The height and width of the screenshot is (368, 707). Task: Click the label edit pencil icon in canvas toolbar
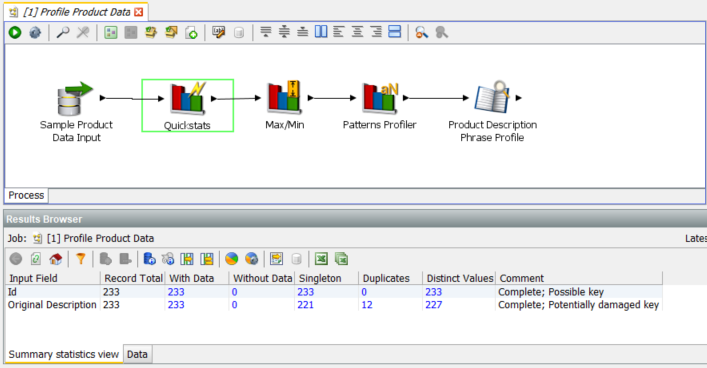(219, 32)
